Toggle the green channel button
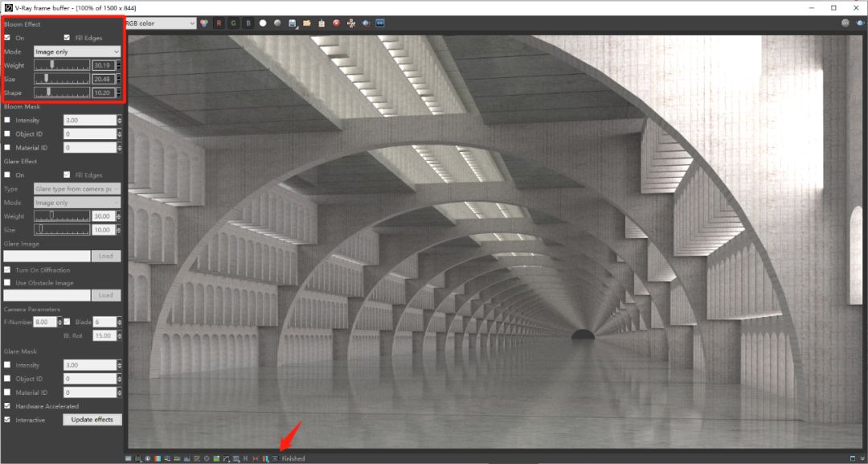Viewport: 868px width, 464px height. pos(233,23)
